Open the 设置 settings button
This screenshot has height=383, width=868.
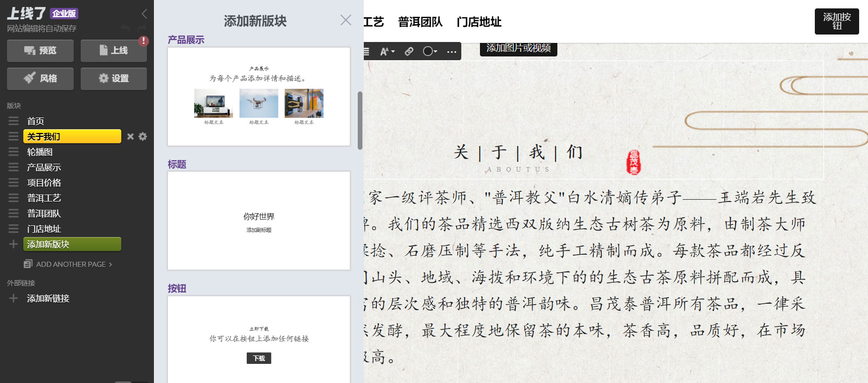point(114,78)
